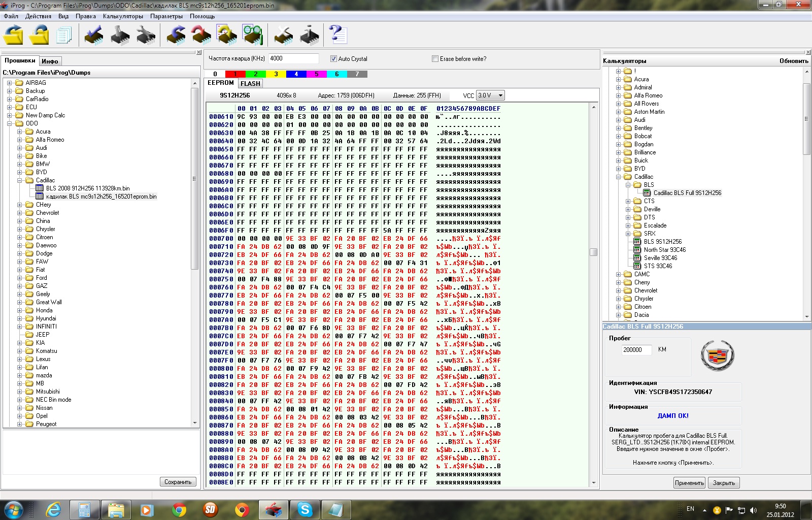Open Skype from the taskbar
The image size is (812, 520).
[x=305, y=509]
